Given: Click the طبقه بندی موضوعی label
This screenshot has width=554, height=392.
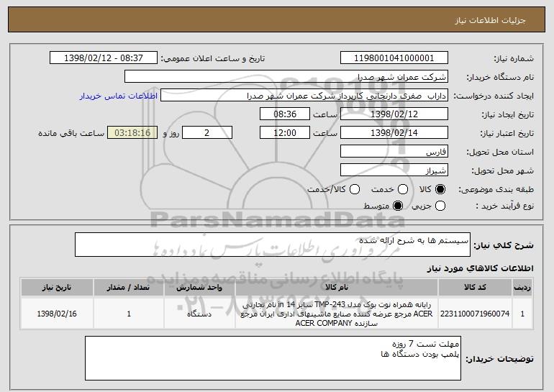Looking at the screenshot, I should [x=496, y=190].
